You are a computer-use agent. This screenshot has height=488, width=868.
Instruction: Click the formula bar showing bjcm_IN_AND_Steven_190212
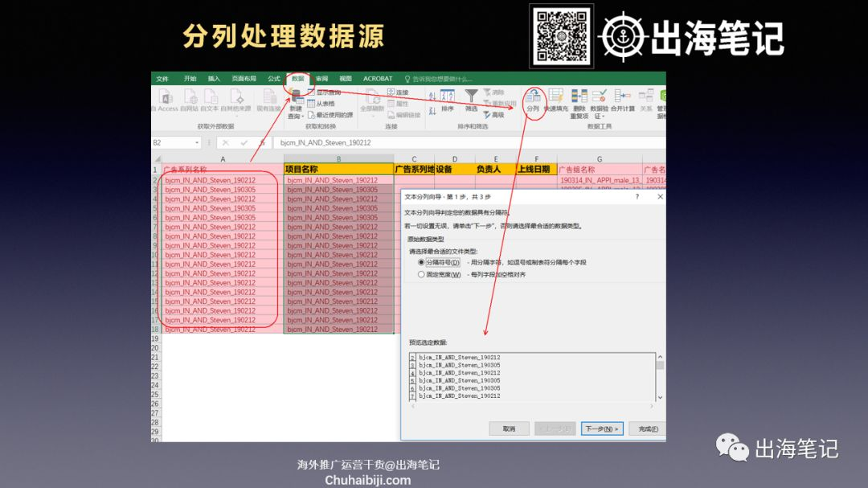469,143
